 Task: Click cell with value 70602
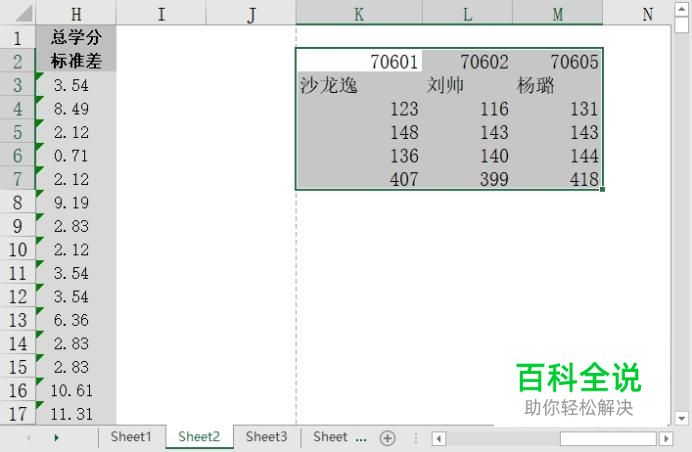pos(467,61)
